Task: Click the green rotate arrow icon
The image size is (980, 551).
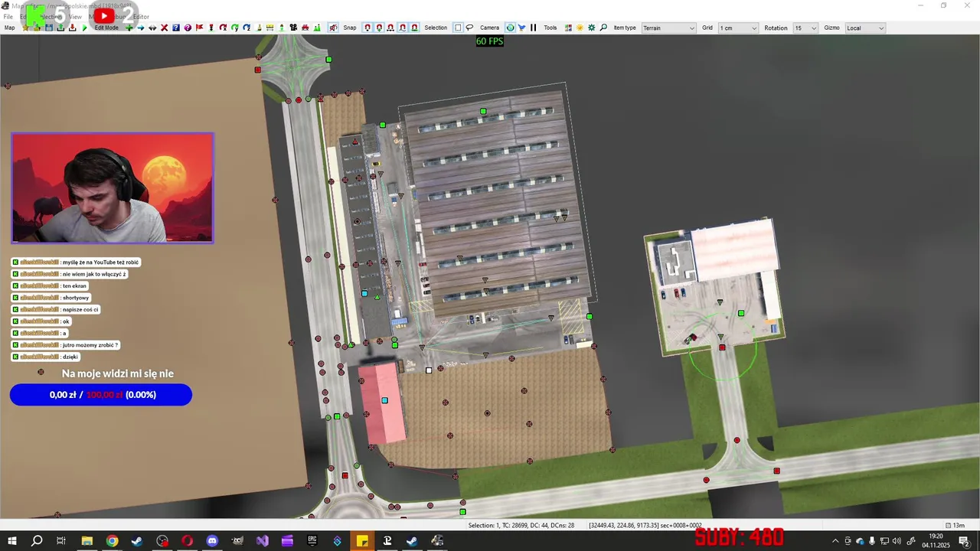Action: click(234, 28)
